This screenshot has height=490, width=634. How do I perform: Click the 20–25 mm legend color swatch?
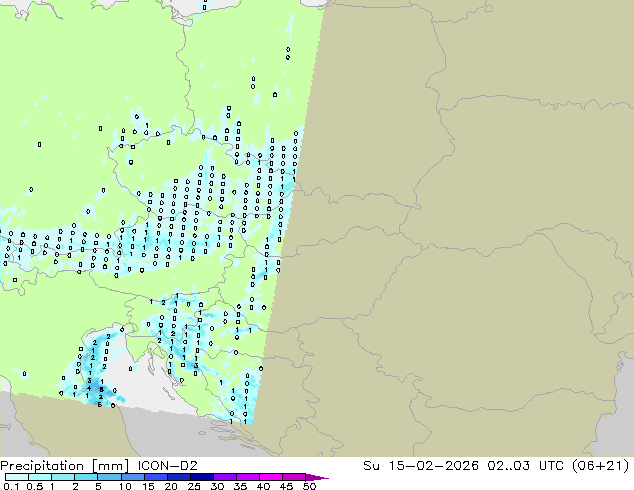pos(178,477)
